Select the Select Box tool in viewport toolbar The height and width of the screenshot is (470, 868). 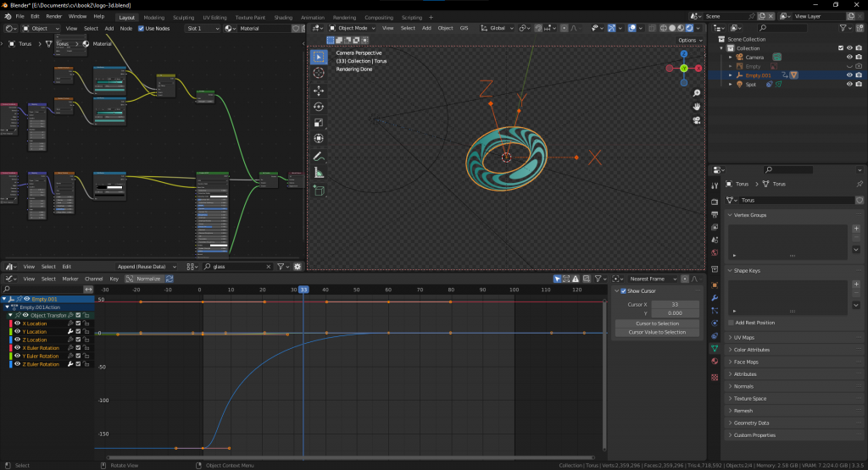[319, 57]
